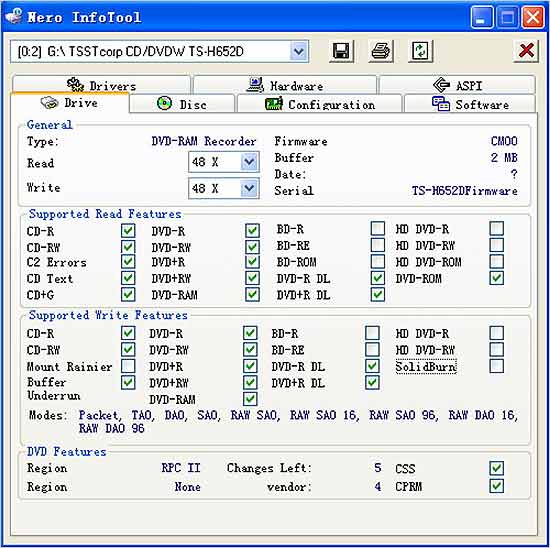The image size is (550, 548).
Task: Toggle DVD+R DL checkbox under Write Features
Action: pyautogui.click(x=372, y=382)
